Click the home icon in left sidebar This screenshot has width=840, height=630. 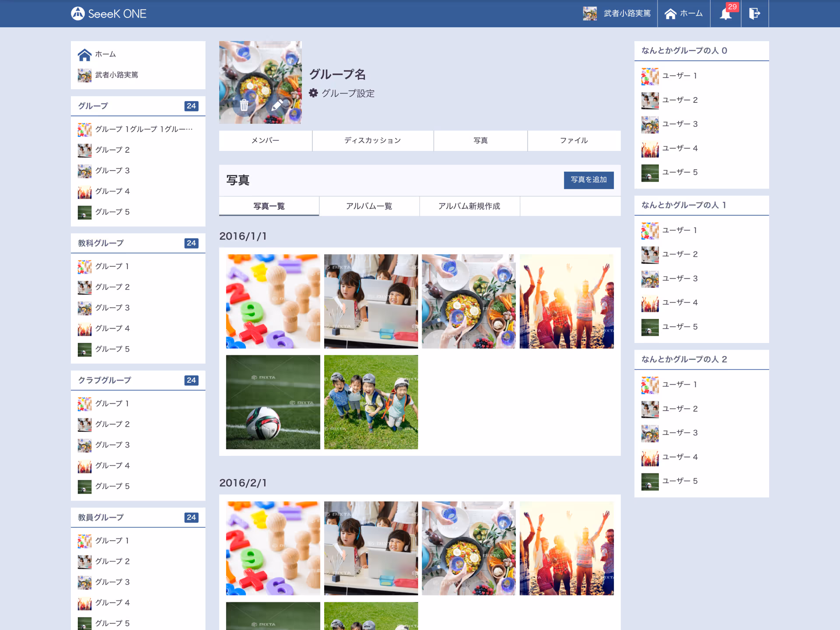[84, 55]
